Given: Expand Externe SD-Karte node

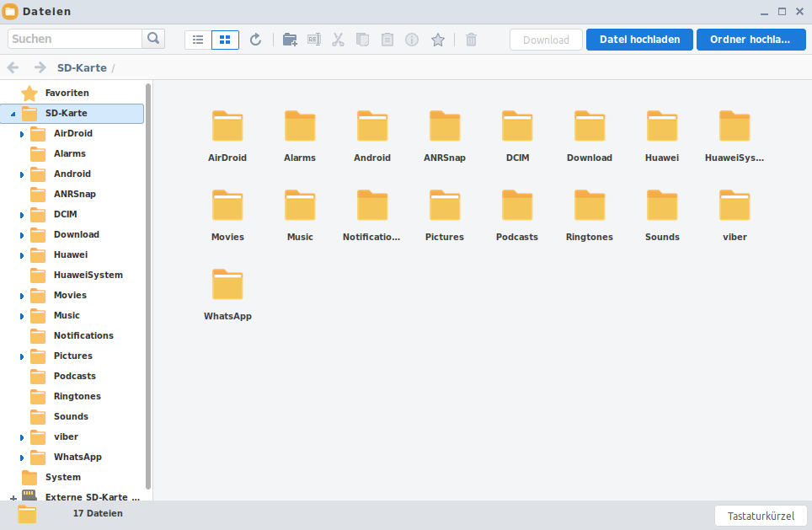Looking at the screenshot, I should click(x=13, y=498).
